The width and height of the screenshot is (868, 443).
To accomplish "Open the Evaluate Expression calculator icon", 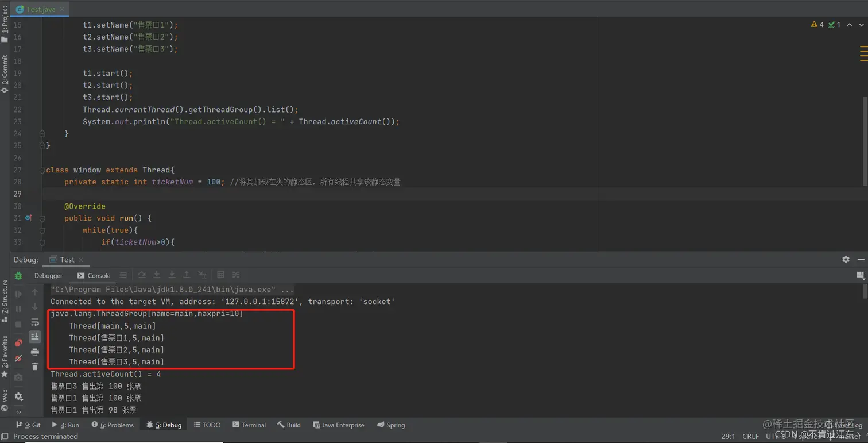I will [220, 275].
